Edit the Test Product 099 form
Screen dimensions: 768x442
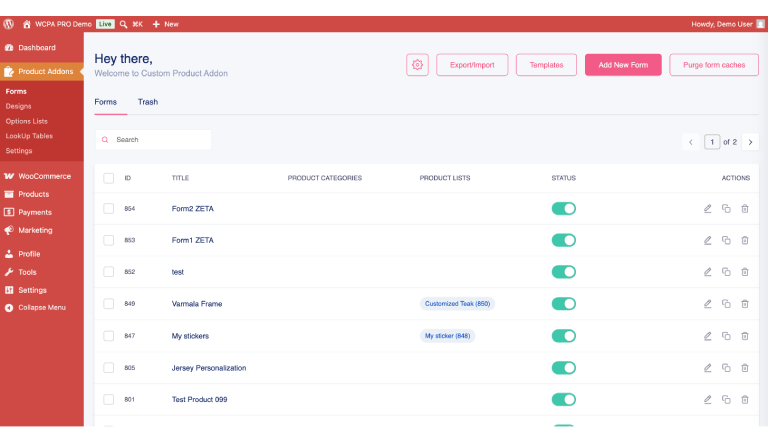pyautogui.click(x=707, y=400)
